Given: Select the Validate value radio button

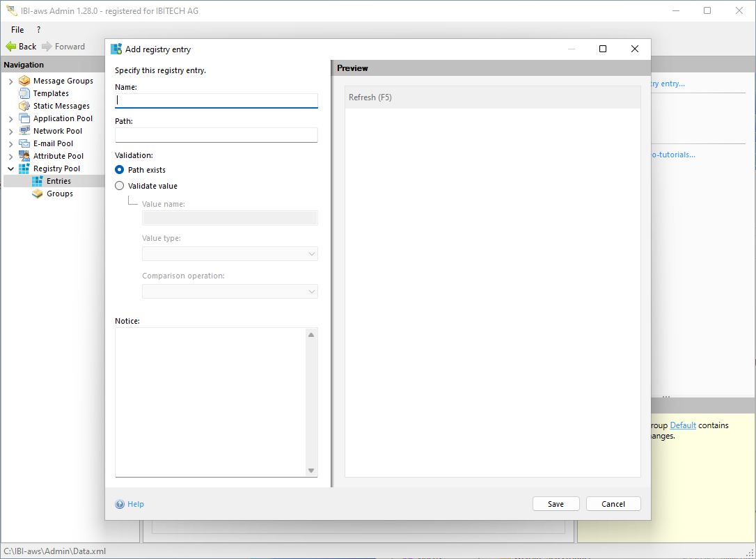Looking at the screenshot, I should (120, 186).
